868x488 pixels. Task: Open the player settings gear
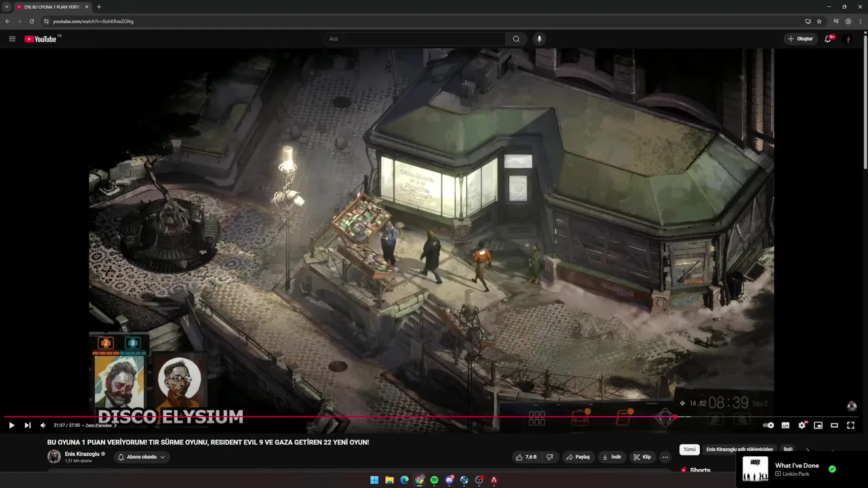pos(802,425)
